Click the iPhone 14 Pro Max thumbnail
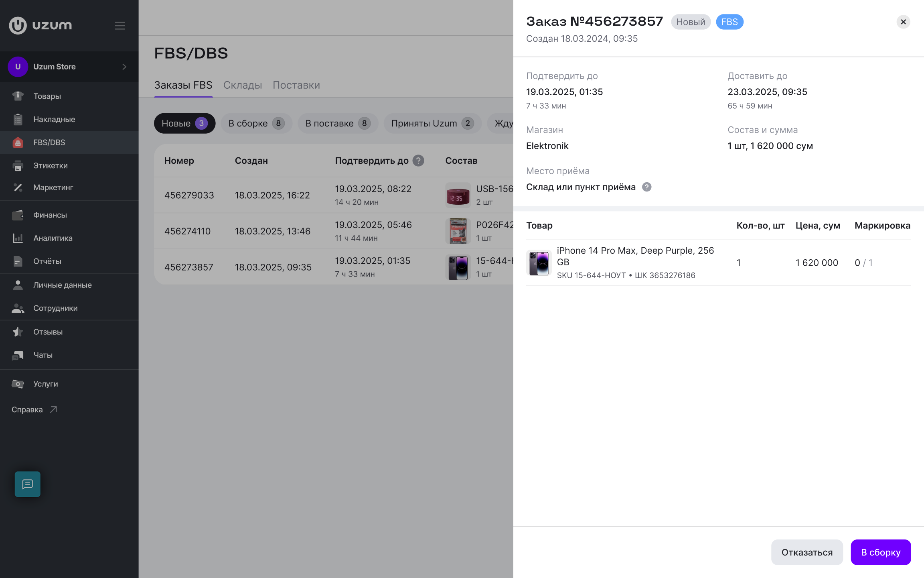 click(539, 263)
